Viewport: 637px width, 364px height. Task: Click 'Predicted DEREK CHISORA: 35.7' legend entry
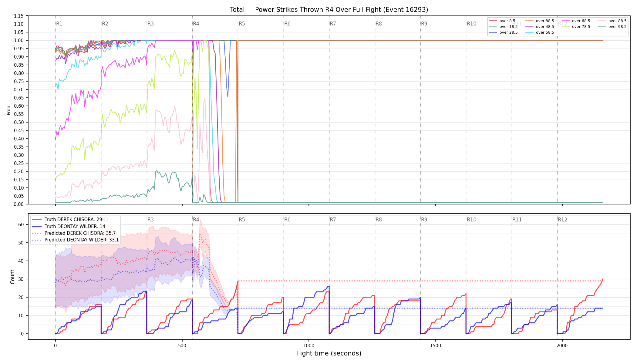pyautogui.click(x=74, y=233)
